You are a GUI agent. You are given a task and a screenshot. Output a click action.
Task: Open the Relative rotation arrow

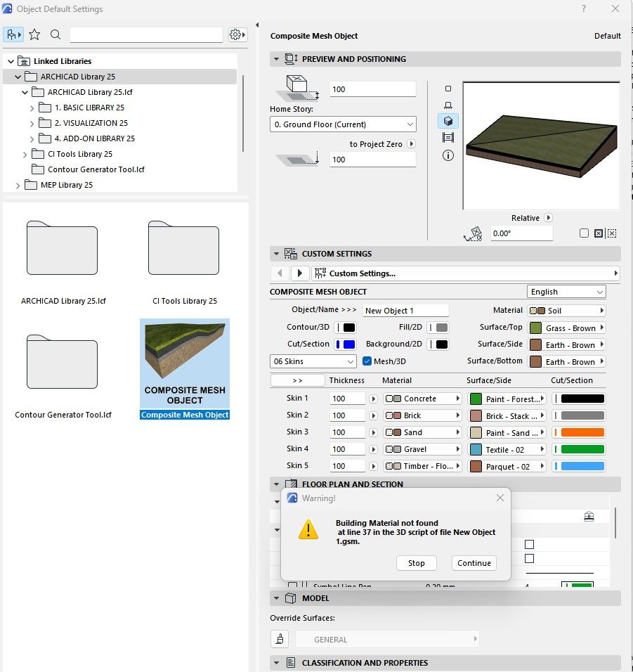click(548, 218)
